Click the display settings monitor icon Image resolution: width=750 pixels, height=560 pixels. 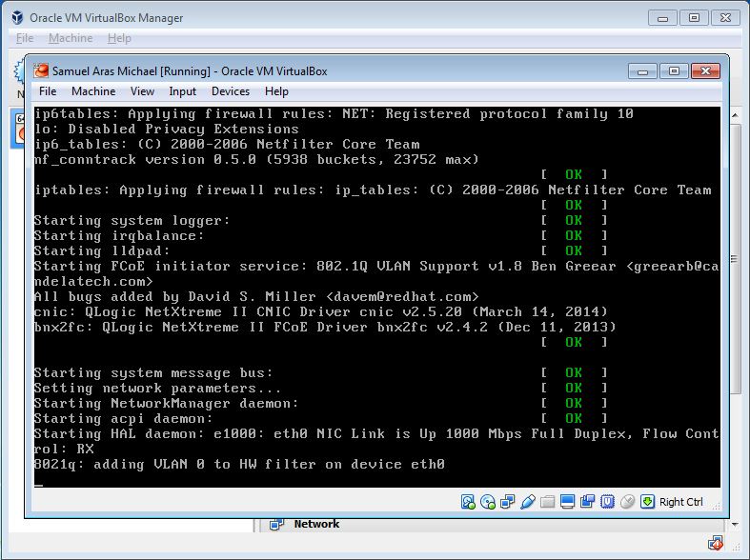(567, 502)
